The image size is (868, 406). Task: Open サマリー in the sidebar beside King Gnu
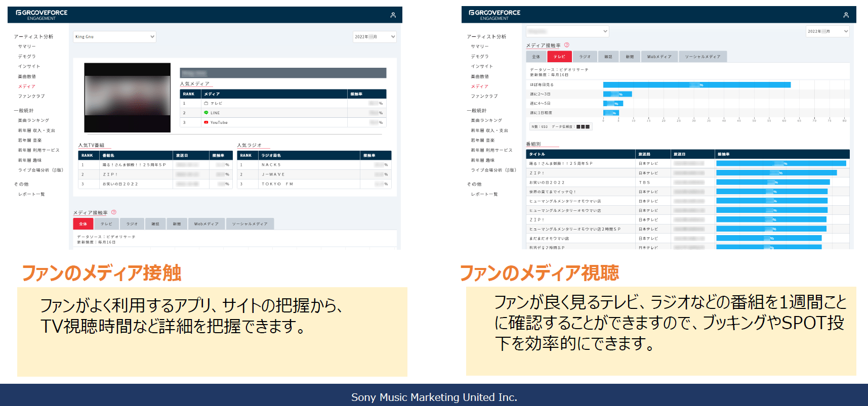coord(27,47)
